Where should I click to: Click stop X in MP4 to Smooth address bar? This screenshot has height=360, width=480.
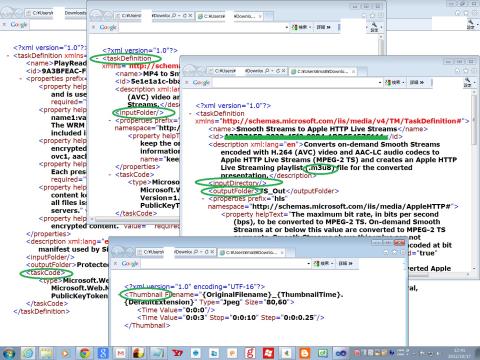tap(190, 15)
